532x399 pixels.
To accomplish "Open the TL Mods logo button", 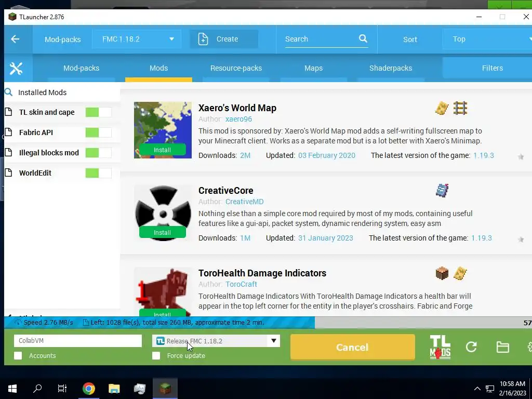I will [x=440, y=347].
